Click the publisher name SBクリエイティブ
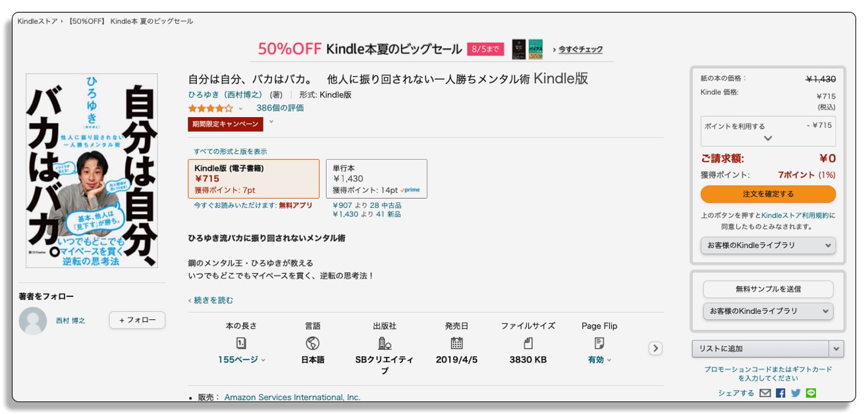The height and width of the screenshot is (414, 868). click(385, 365)
